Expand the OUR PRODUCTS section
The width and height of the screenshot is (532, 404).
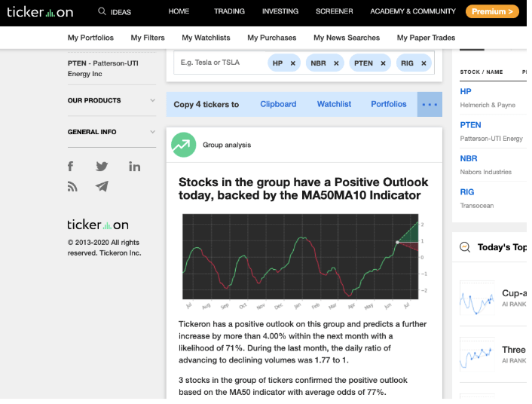click(112, 100)
